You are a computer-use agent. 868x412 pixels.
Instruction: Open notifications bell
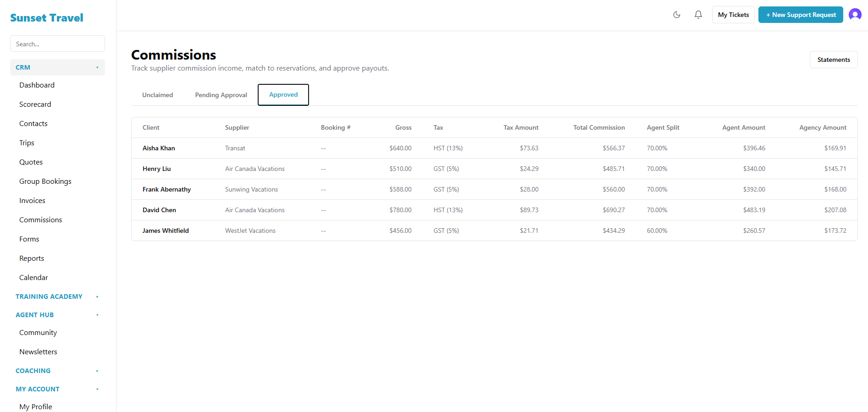[x=698, y=15]
